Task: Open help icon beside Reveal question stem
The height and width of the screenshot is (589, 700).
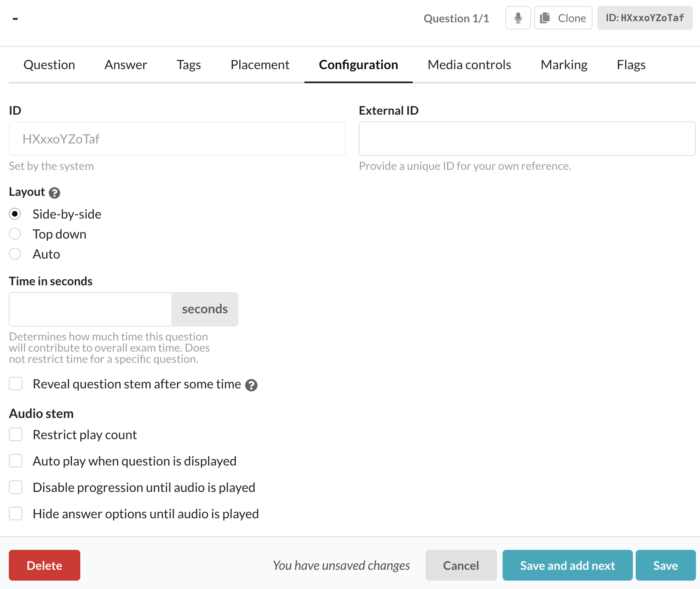Action: (251, 385)
